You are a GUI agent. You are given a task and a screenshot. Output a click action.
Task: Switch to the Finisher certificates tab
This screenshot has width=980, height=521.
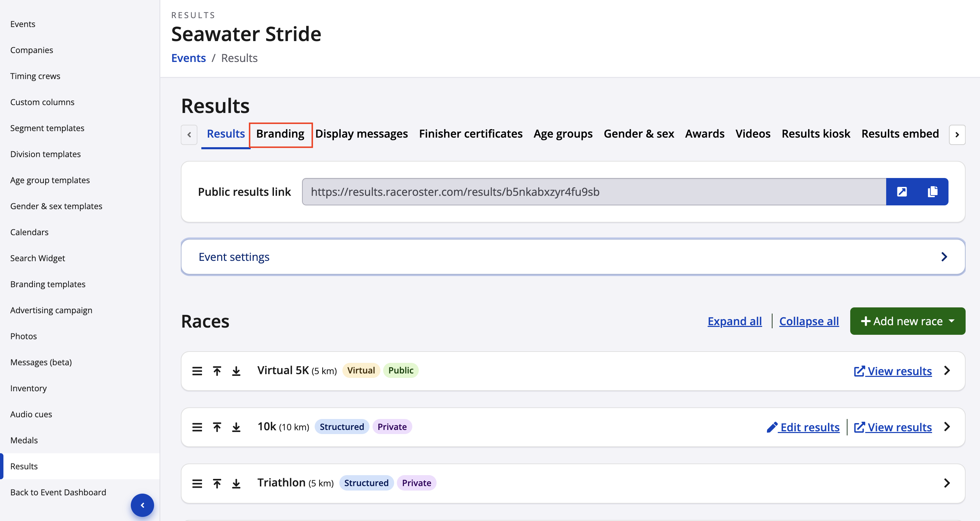click(x=470, y=134)
